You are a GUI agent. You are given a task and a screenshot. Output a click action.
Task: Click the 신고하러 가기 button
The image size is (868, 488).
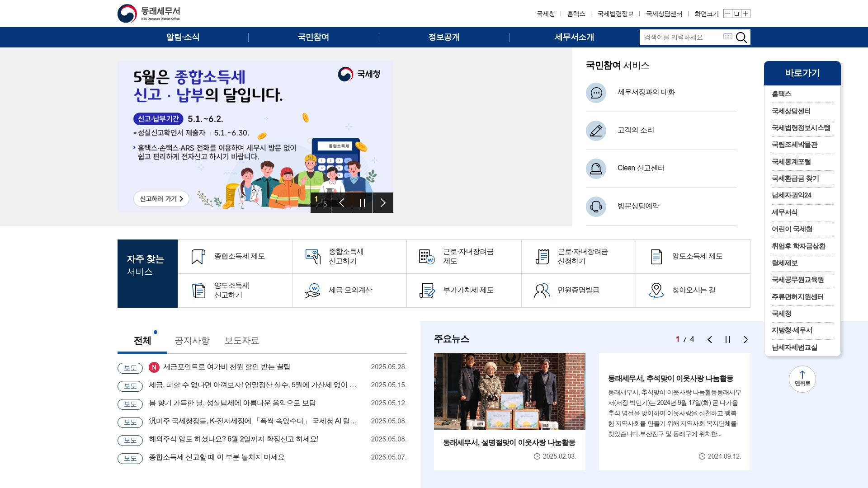pyautogui.click(x=161, y=199)
